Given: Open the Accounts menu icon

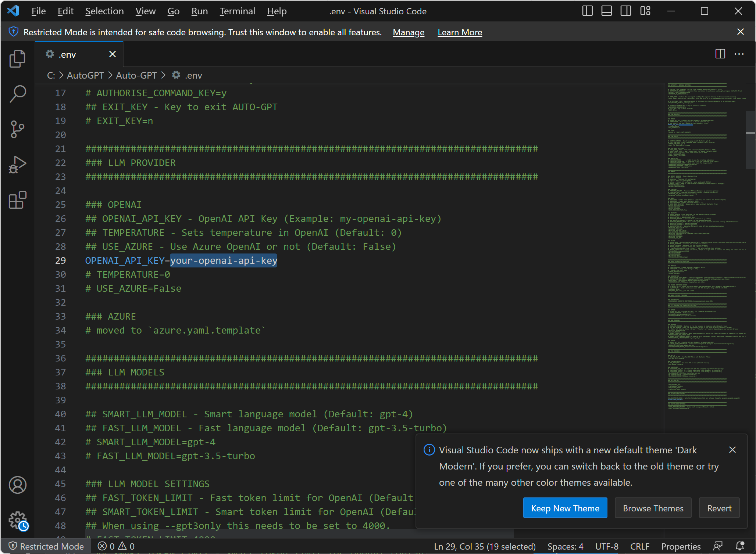Looking at the screenshot, I should pyautogui.click(x=17, y=485).
